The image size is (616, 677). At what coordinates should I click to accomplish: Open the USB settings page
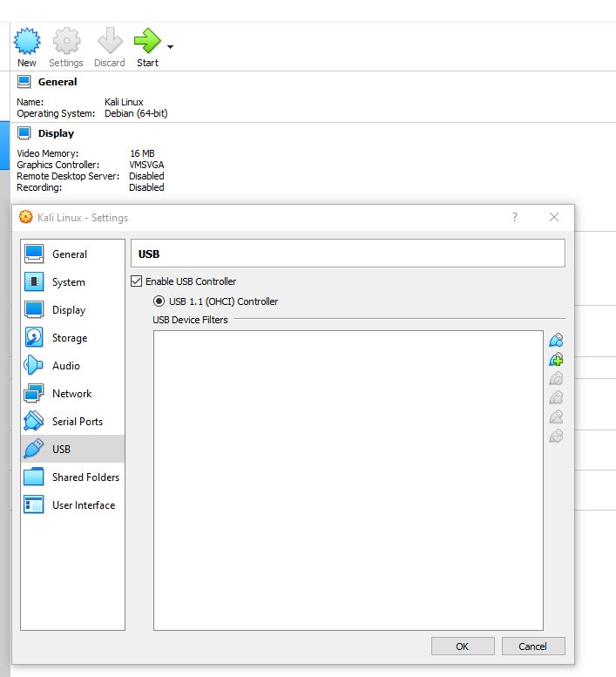tap(72, 449)
